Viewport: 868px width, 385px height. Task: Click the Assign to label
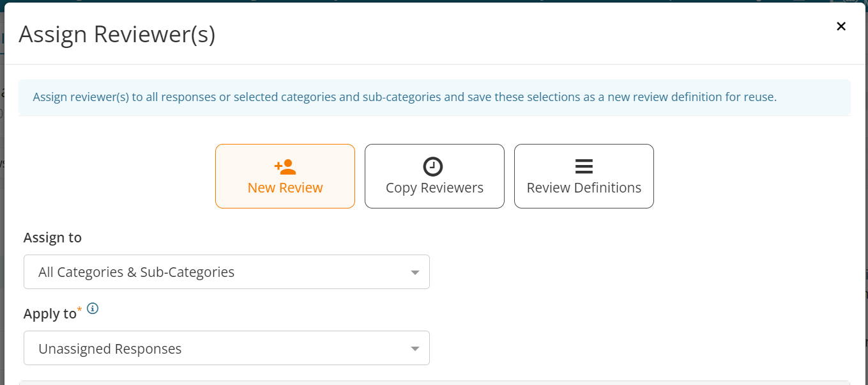52,237
